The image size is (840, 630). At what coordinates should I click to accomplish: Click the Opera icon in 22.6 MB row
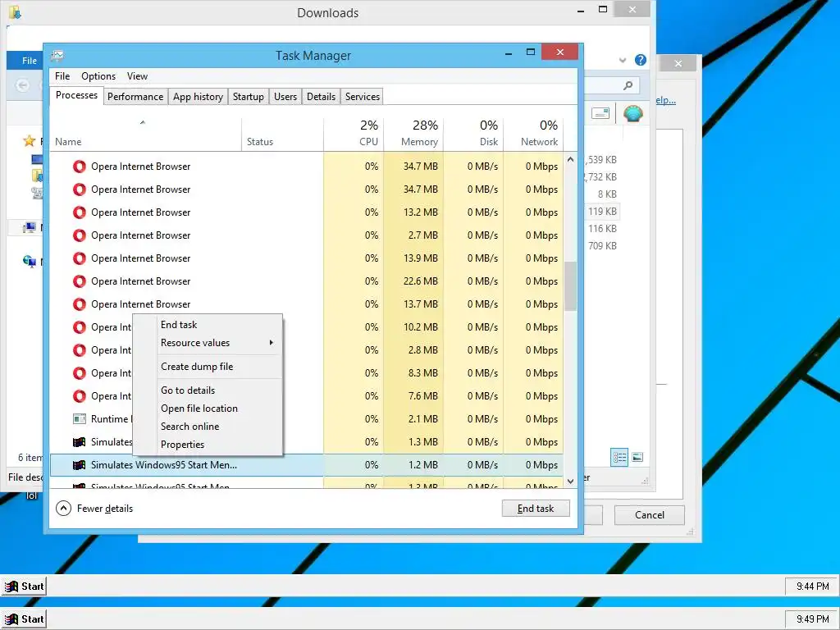(80, 281)
